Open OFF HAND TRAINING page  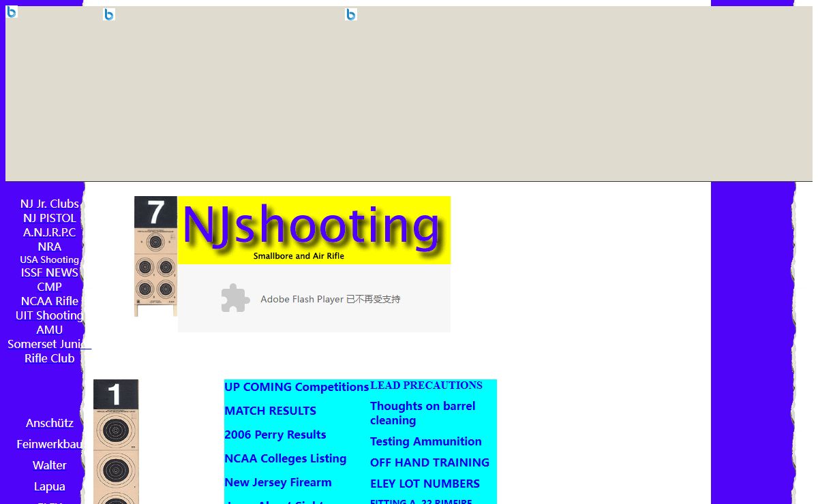pos(429,462)
